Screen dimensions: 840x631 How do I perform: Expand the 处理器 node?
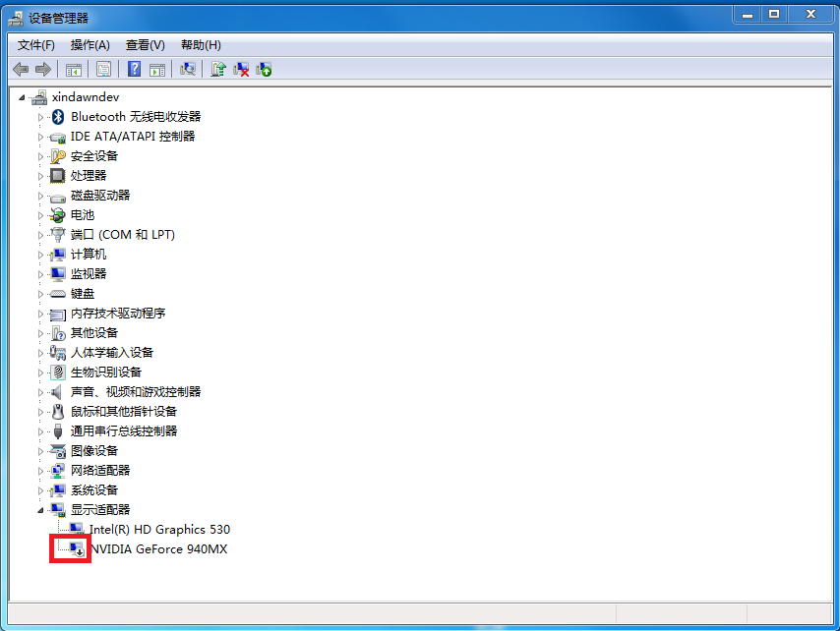click(x=41, y=176)
